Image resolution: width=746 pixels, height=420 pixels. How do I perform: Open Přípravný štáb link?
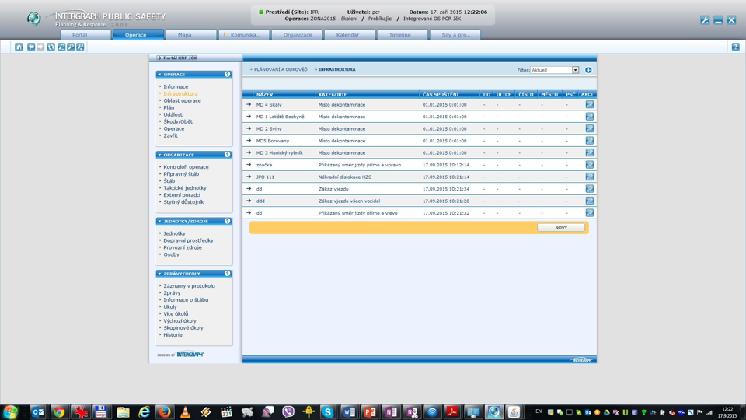[x=181, y=175]
